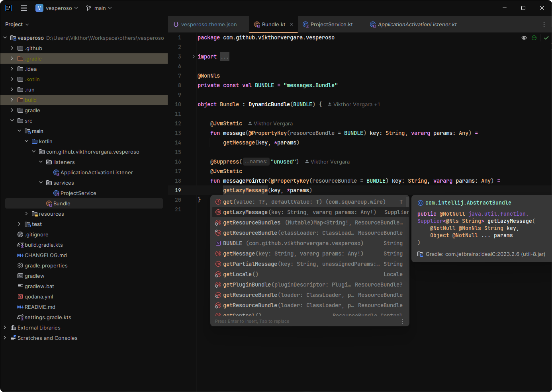
Task: Click the .run folder icon
Action: (x=20, y=90)
